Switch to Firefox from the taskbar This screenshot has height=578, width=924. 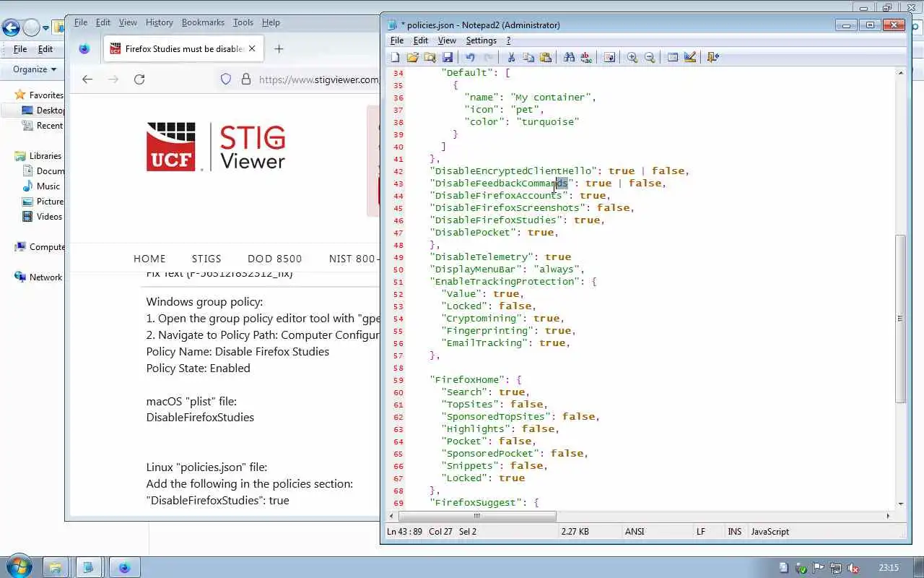(x=123, y=567)
